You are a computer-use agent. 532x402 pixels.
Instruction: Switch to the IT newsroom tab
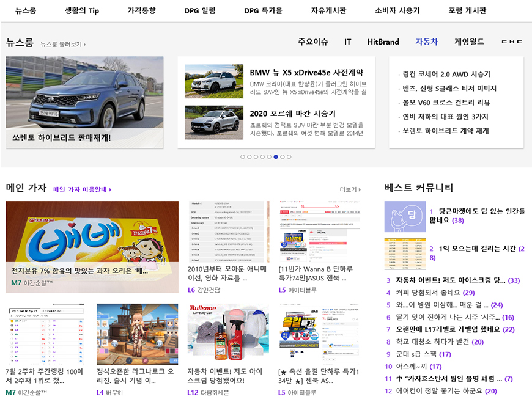tap(347, 42)
